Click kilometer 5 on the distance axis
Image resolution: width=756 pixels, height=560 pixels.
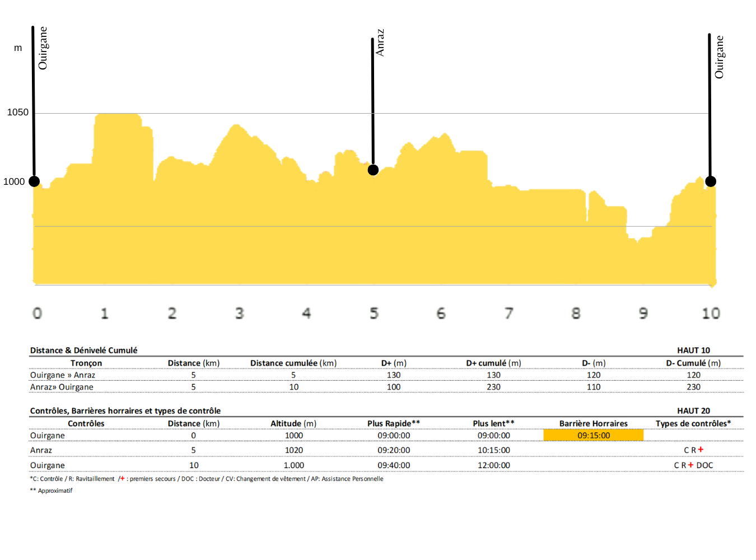point(374,314)
